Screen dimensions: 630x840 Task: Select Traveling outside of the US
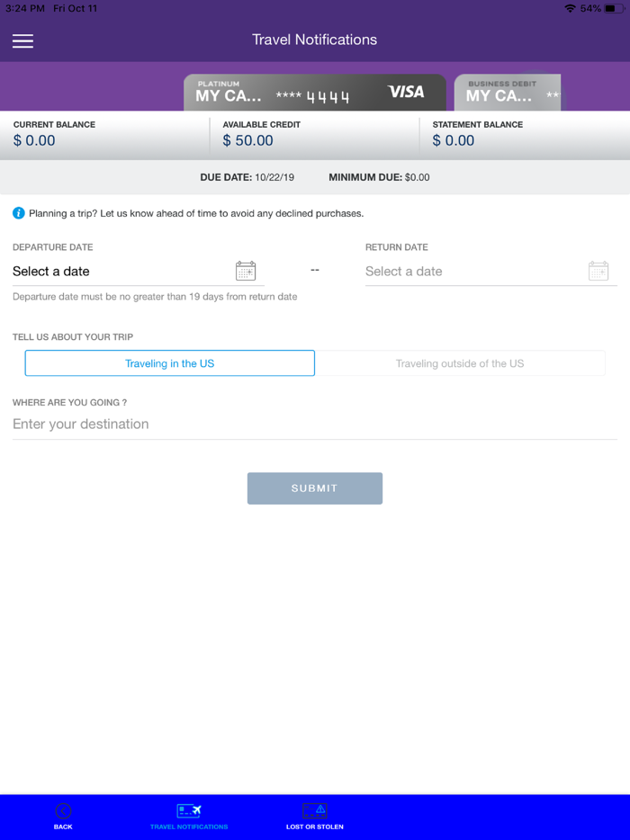(x=460, y=362)
